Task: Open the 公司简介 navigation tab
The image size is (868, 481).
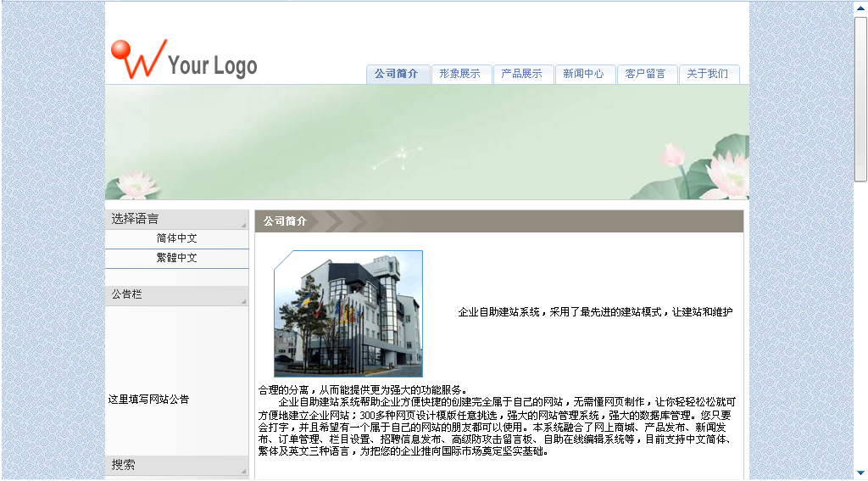Action: pyautogui.click(x=398, y=74)
